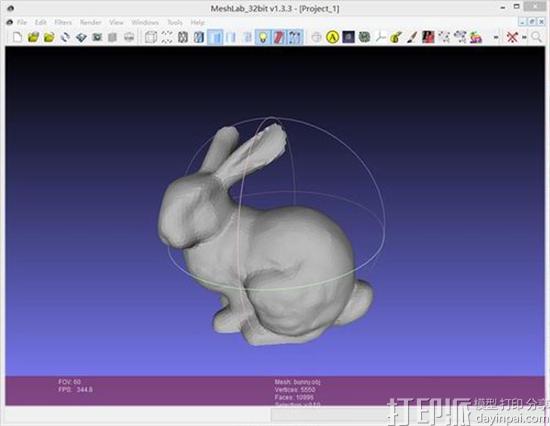
Task: Click the first point-cluster selection tool
Action: pyautogui.click(x=444, y=37)
